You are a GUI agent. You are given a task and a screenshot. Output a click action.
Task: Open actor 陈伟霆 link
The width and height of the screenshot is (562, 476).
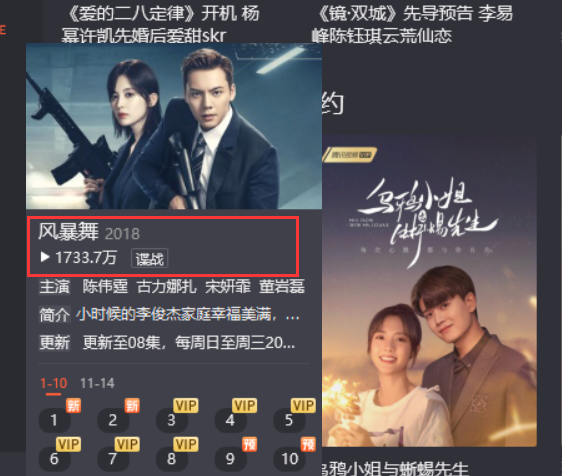click(105, 286)
